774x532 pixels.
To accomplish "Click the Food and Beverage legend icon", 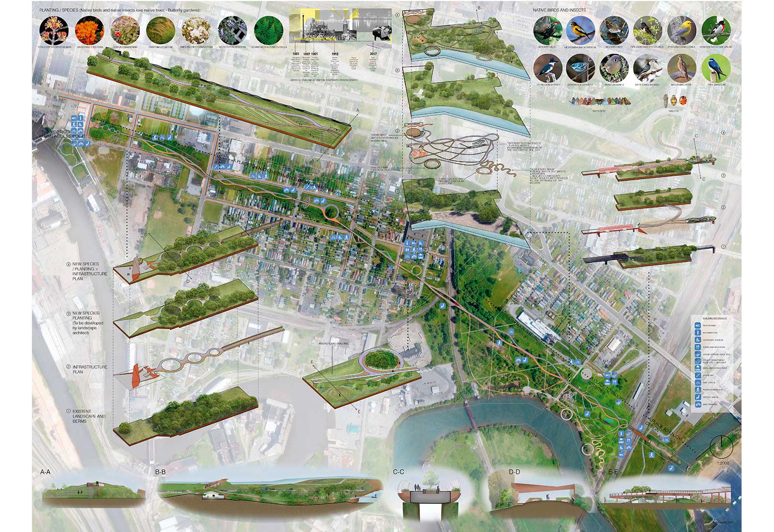I will (698, 347).
